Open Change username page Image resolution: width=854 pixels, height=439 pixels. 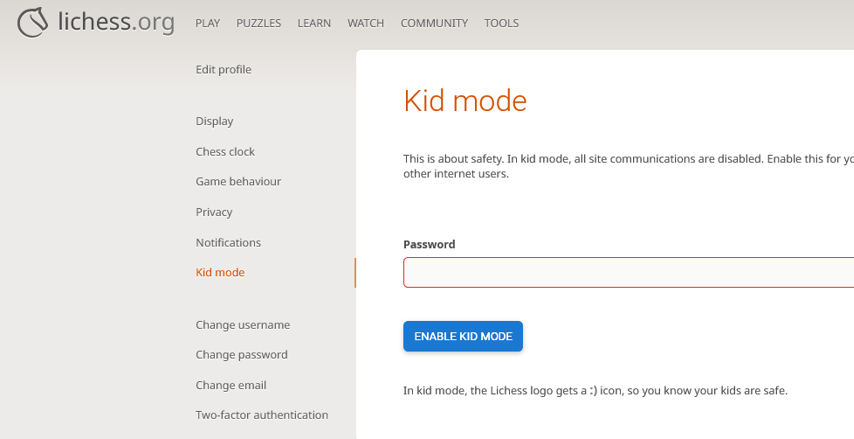click(243, 324)
